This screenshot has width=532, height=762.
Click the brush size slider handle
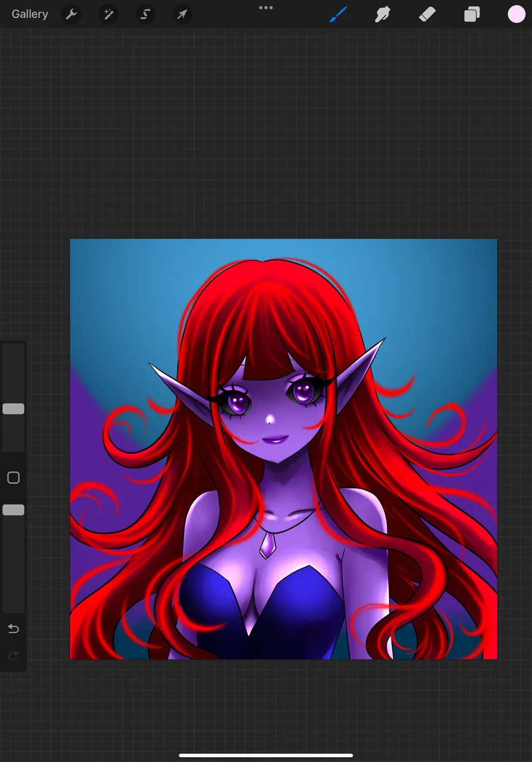pos(13,409)
